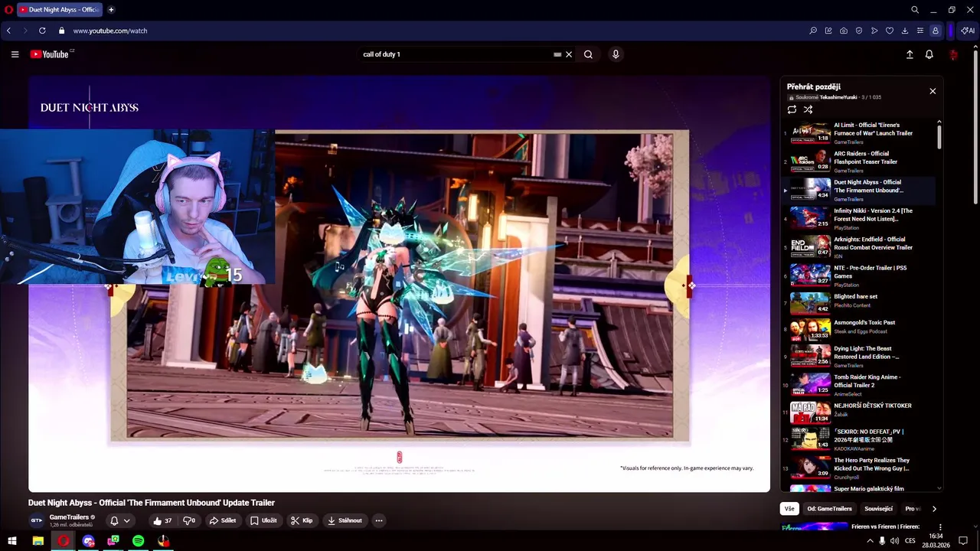Show hidden tray icons chevron
980x551 pixels.
coord(870,541)
